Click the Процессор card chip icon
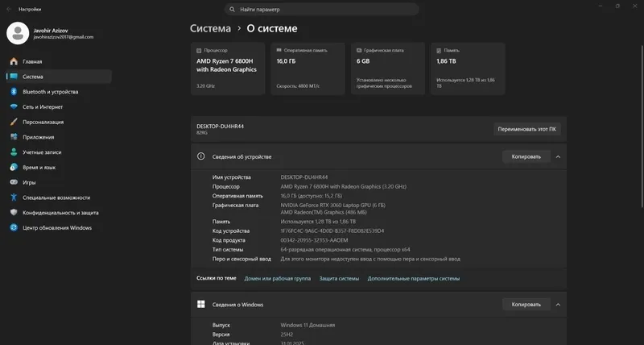Viewport: 644px width, 345px height. [199, 50]
